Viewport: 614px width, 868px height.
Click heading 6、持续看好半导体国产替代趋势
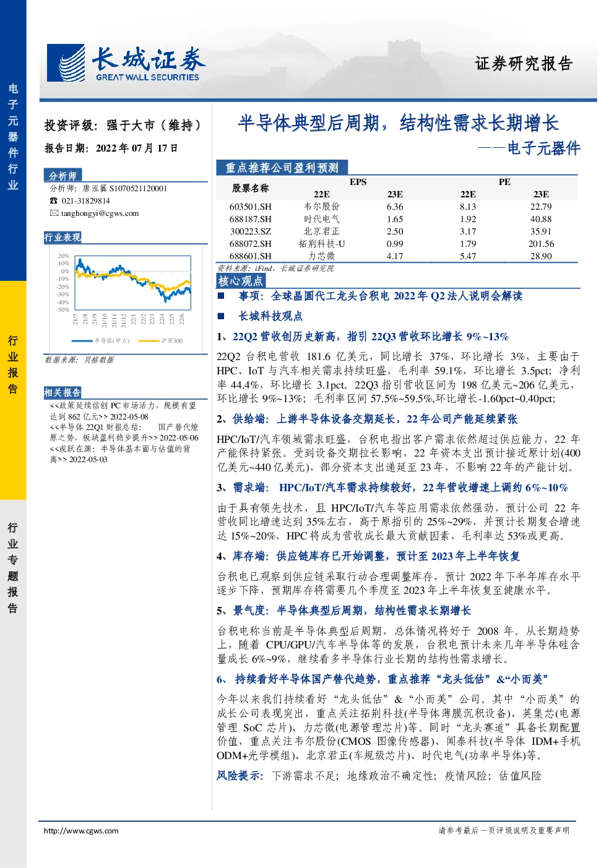[383, 679]
